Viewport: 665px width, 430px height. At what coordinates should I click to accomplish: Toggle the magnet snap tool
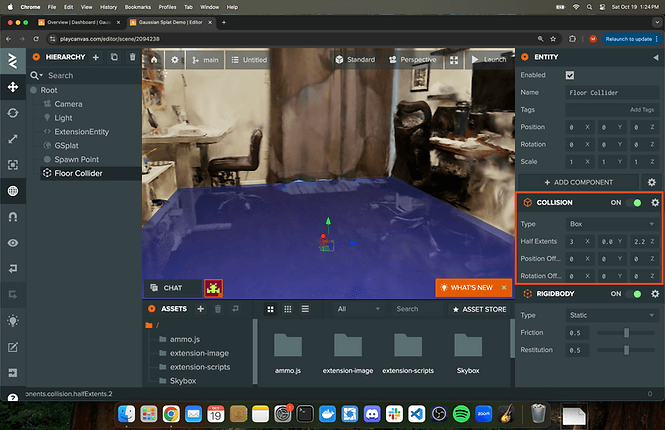click(12, 217)
